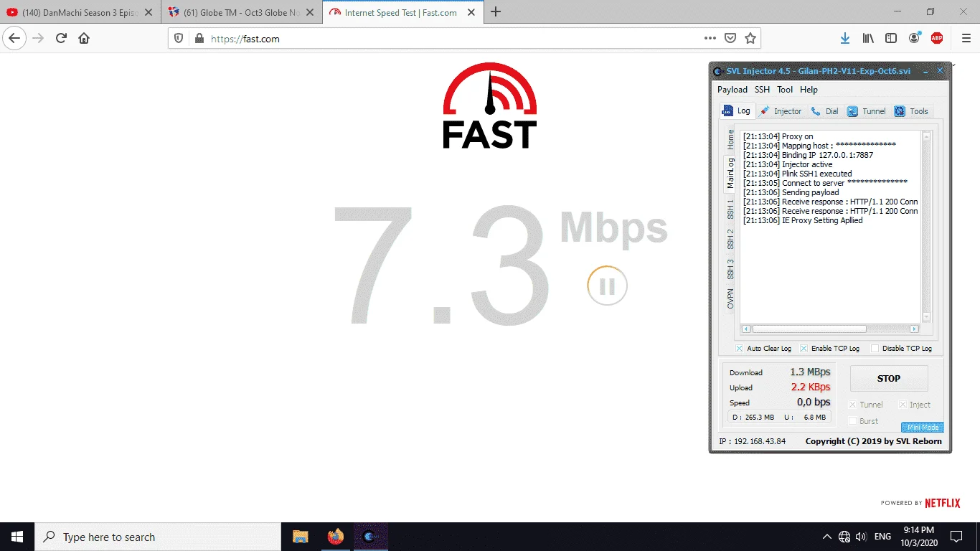This screenshot has height=551, width=980.
Task: Open the taskbar clock and calendar
Action: [x=918, y=537]
